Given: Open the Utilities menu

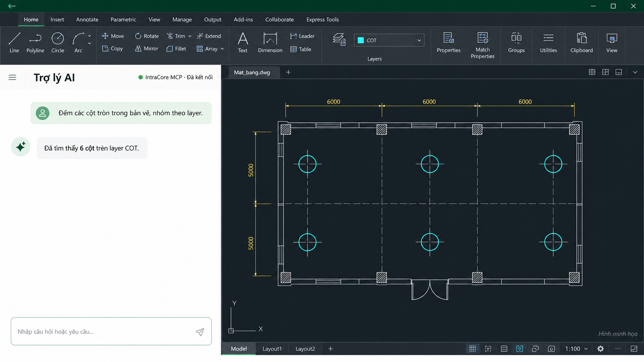Looking at the screenshot, I should click(x=548, y=43).
